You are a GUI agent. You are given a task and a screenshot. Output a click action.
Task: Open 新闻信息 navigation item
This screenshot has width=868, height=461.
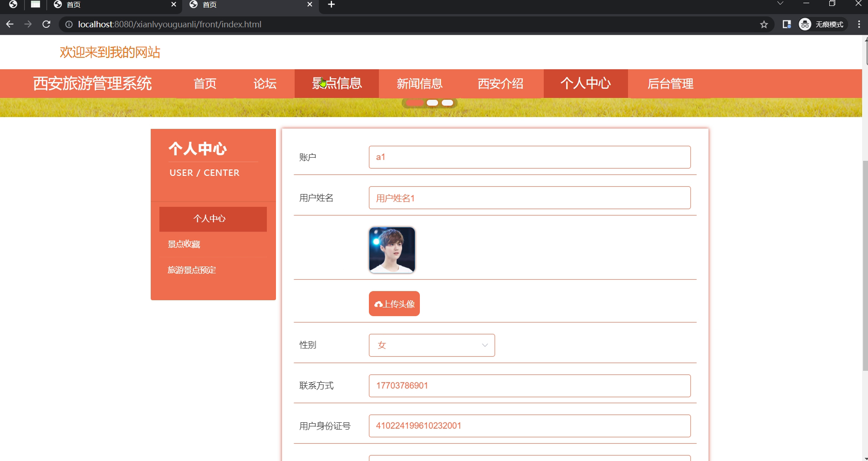coord(419,83)
